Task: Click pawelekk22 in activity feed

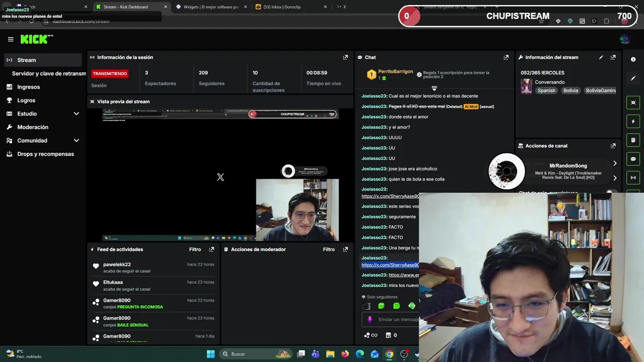Action: point(117,264)
